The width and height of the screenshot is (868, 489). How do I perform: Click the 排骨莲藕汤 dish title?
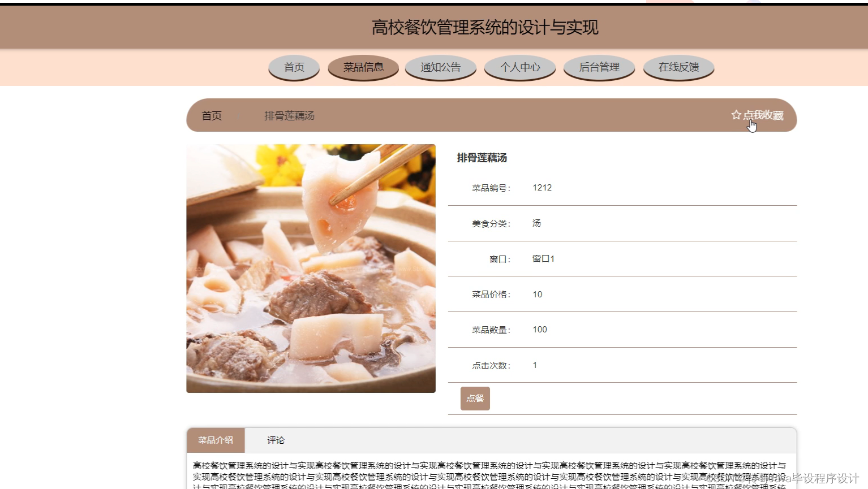coord(480,158)
